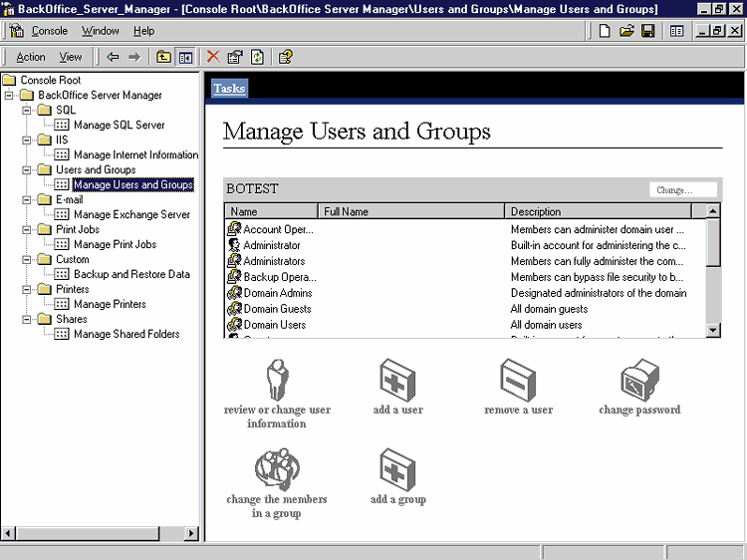747x560 pixels.
Task: Click the tree pane scroll right arrow
Action: (x=191, y=533)
